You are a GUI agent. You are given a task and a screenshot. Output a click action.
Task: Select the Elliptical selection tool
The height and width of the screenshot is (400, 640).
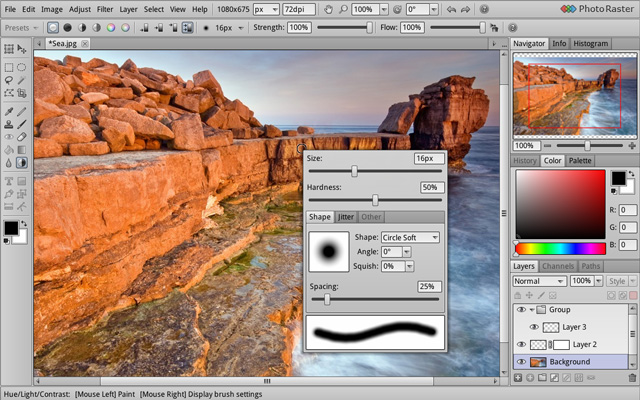22,67
